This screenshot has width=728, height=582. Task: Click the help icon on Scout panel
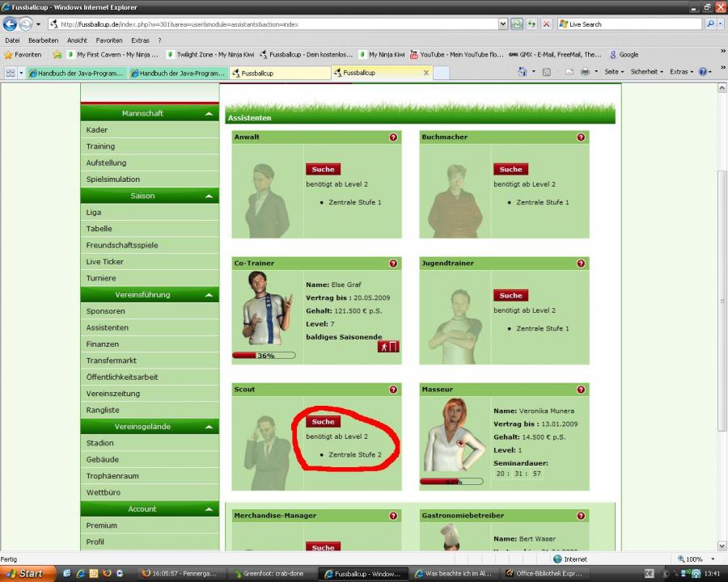tap(393, 390)
